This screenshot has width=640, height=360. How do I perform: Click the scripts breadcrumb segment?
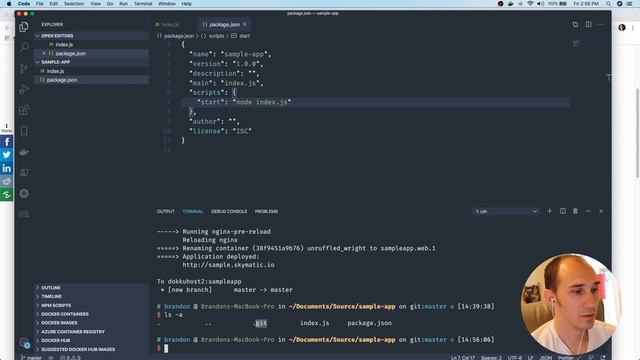pos(216,36)
